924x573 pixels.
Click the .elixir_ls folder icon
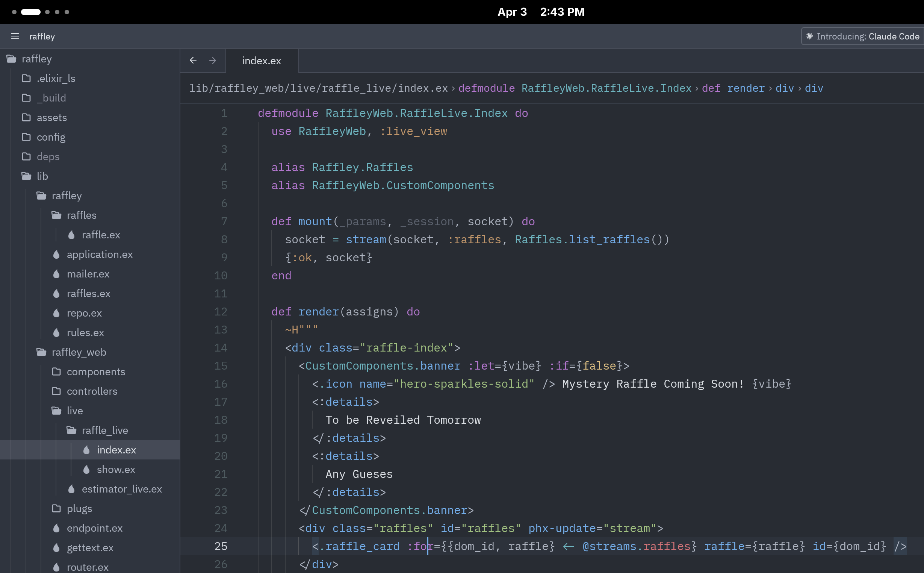[x=26, y=79]
